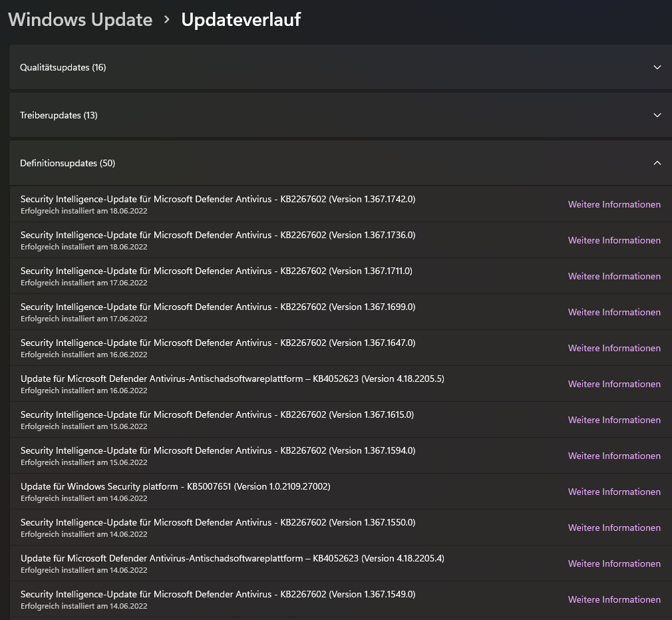672x620 pixels.
Task: Open Weitere Informationen for version 1.367.1742.0
Action: (x=614, y=204)
